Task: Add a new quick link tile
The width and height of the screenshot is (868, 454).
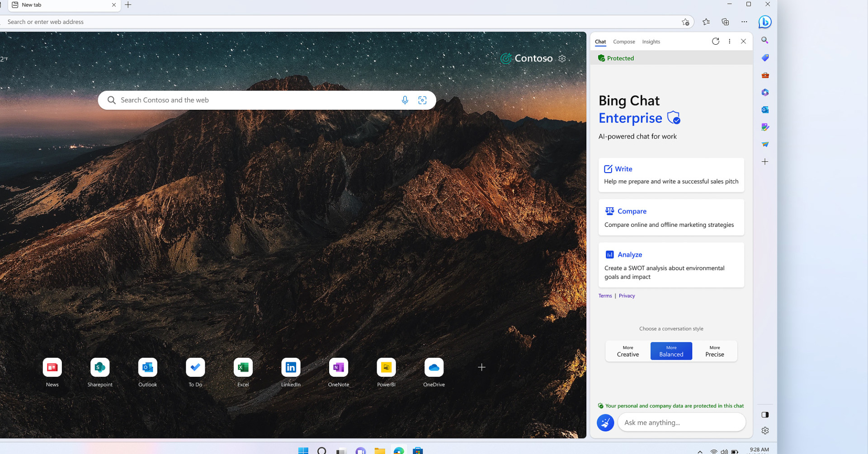Action: pyautogui.click(x=481, y=367)
